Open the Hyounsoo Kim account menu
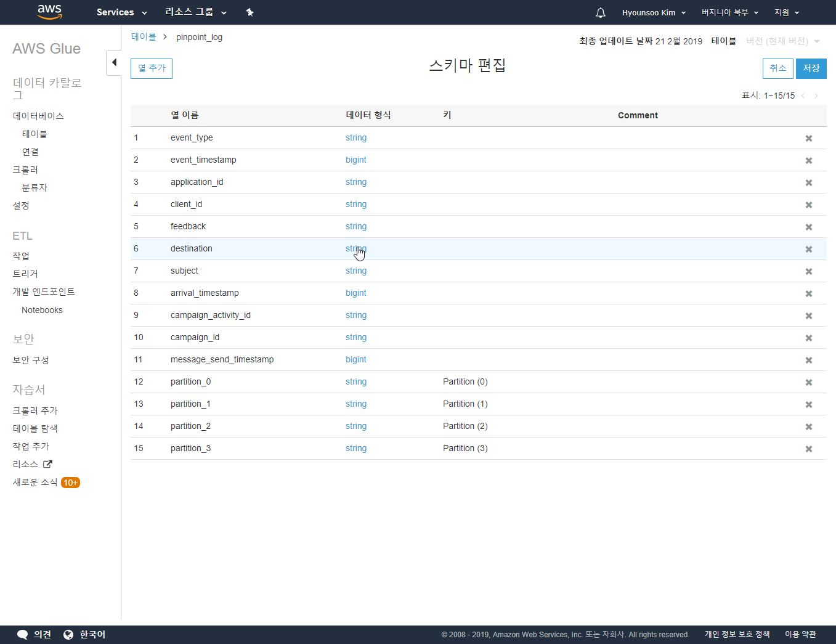Screen dimensions: 836x644 (654, 12)
